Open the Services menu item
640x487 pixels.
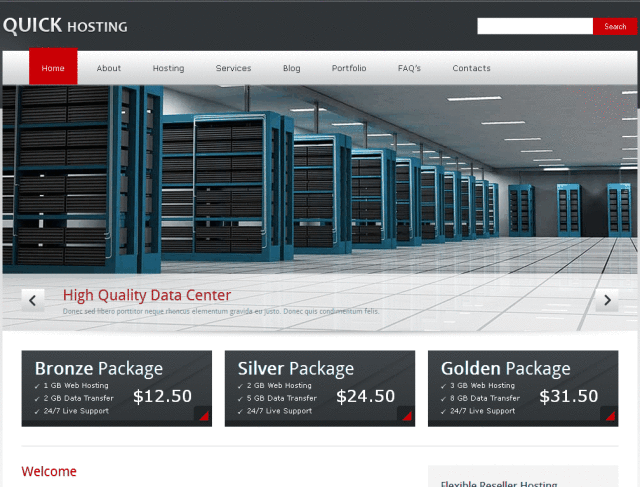click(233, 68)
